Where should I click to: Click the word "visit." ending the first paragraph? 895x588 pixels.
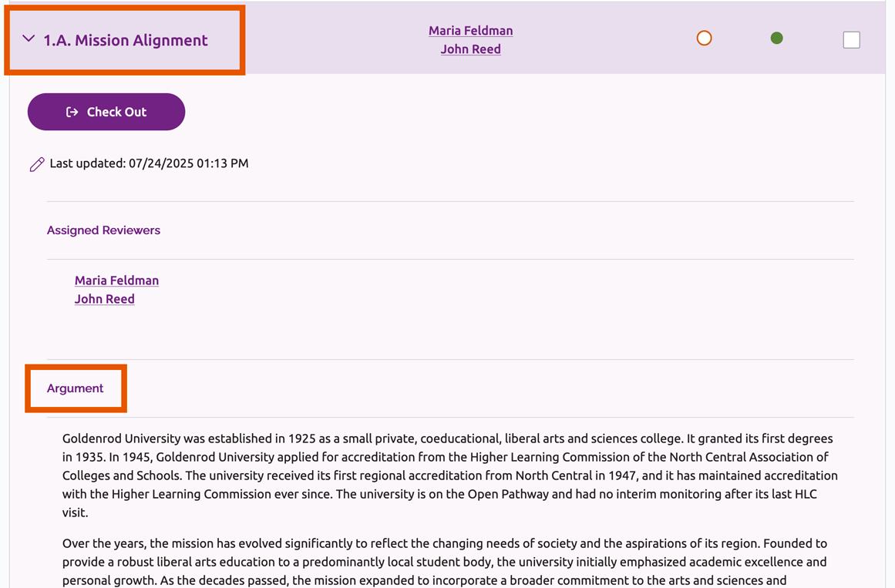[75, 512]
